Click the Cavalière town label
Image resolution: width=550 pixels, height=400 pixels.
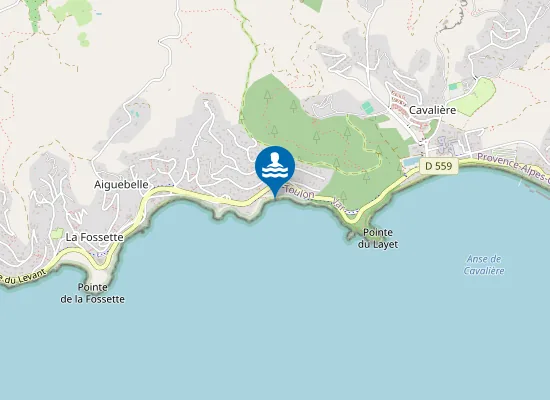pyautogui.click(x=432, y=110)
